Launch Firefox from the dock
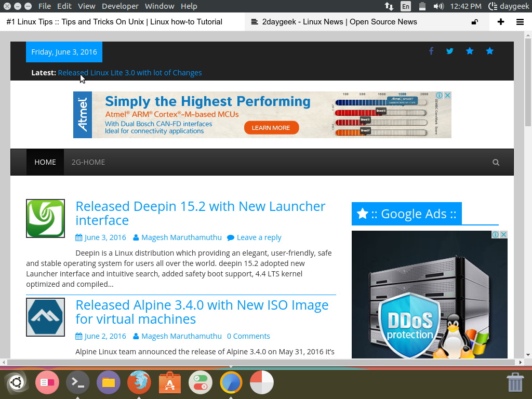Image resolution: width=532 pixels, height=399 pixels. click(139, 382)
